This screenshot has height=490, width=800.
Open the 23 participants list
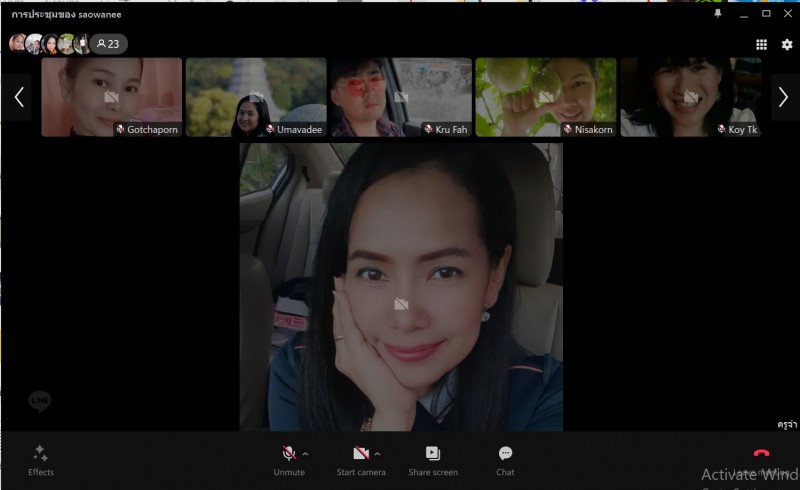[x=108, y=44]
